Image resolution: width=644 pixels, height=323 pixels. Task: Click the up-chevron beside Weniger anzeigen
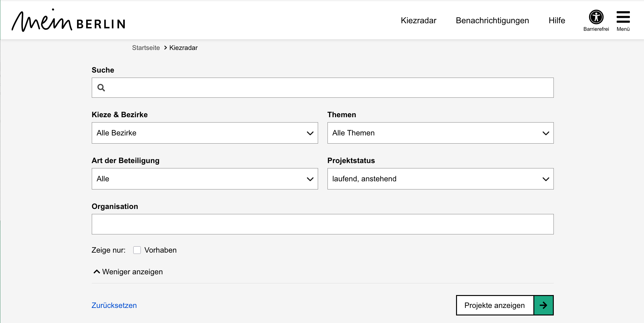[96, 271]
